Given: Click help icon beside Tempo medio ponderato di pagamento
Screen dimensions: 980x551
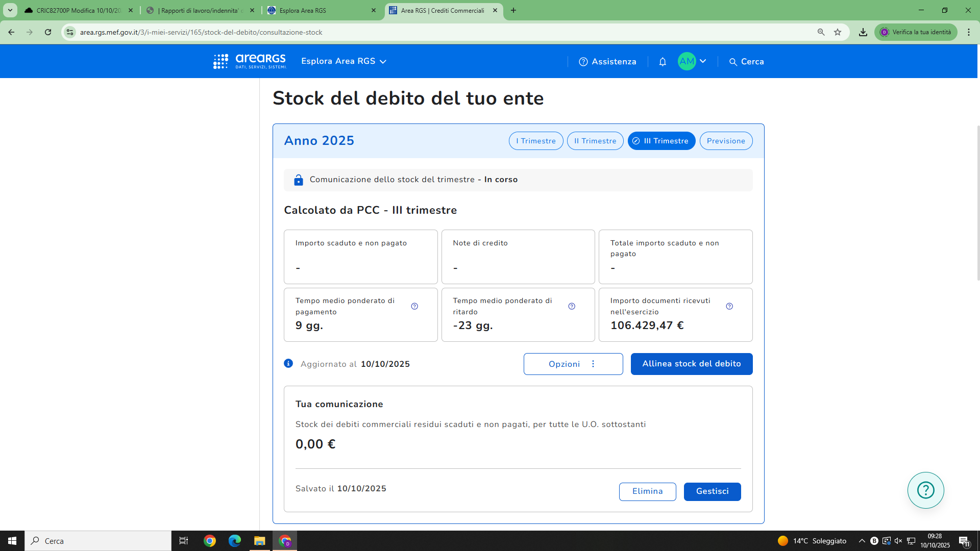Looking at the screenshot, I should pyautogui.click(x=414, y=306).
